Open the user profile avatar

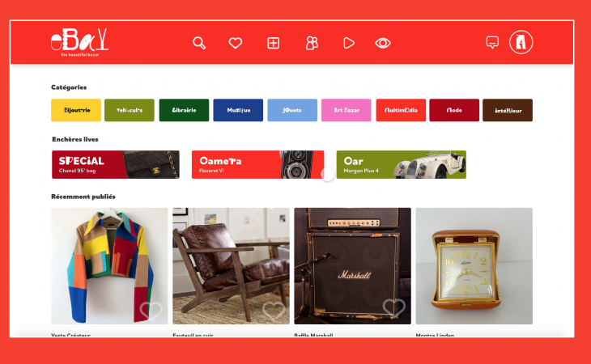[521, 42]
